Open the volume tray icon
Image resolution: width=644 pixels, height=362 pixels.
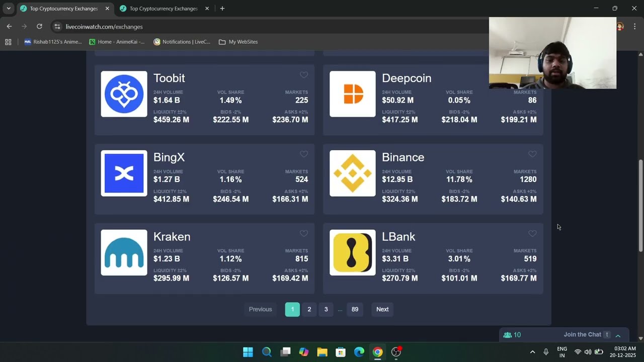point(588,352)
